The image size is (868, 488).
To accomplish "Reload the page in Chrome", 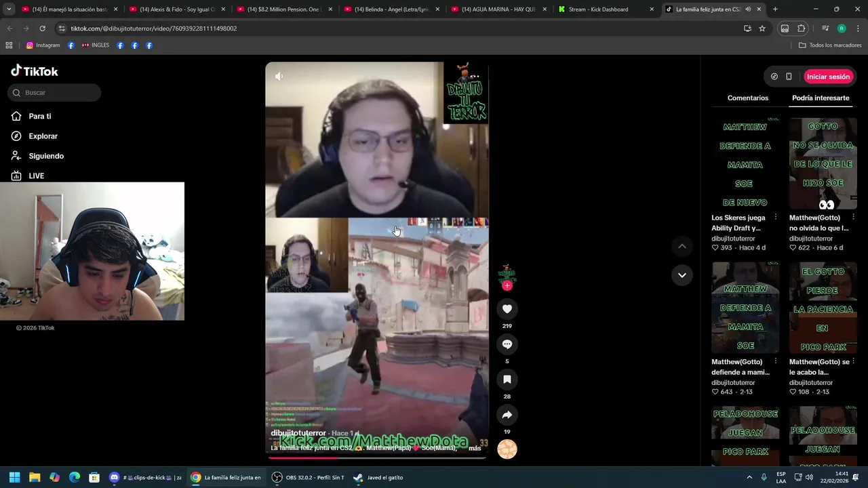I will click(42, 28).
